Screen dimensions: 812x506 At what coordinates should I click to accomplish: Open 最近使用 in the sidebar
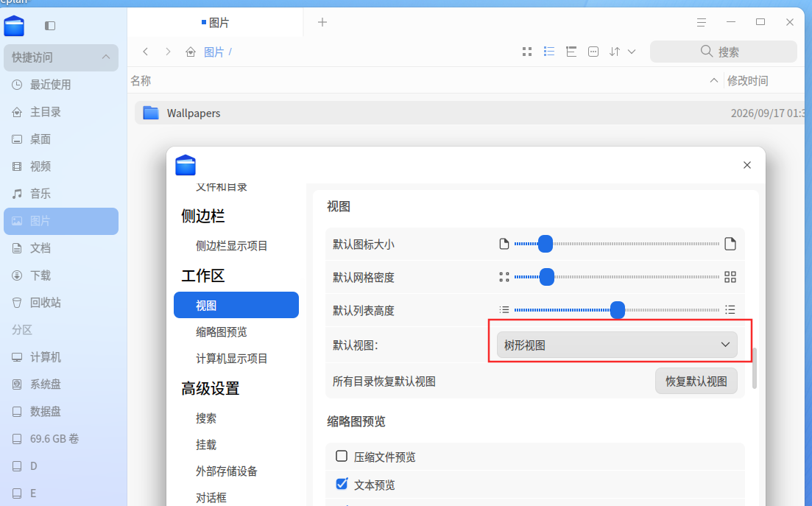(61, 85)
